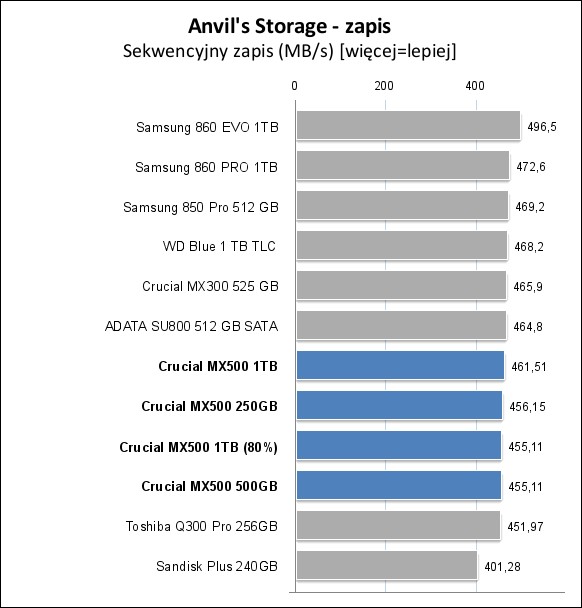The image size is (582, 608).
Task: Click the blue Crucial MX500 1TB bar
Action: 401,365
